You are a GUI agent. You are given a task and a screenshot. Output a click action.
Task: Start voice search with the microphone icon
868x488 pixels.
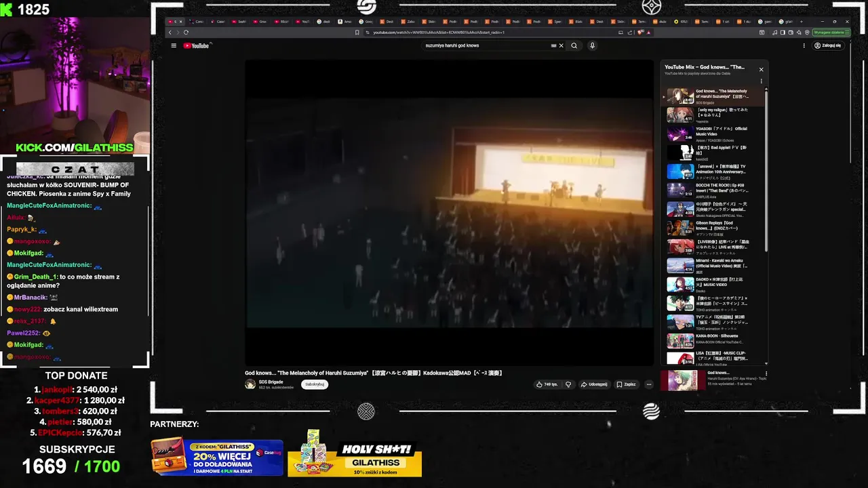click(592, 45)
